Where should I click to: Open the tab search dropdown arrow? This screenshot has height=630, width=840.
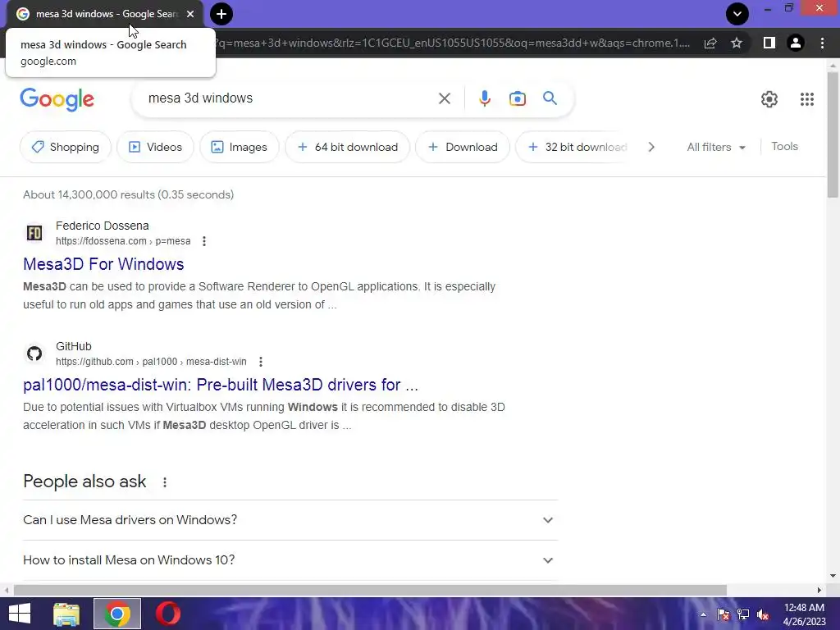(737, 14)
